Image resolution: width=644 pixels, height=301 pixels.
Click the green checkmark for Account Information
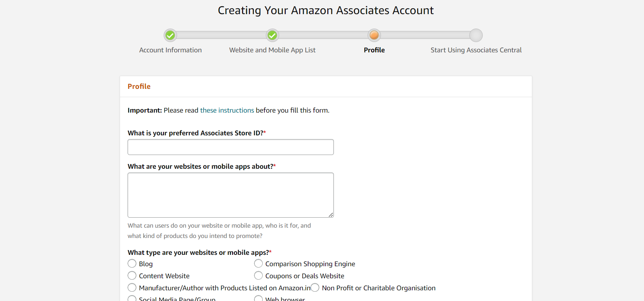pos(170,35)
